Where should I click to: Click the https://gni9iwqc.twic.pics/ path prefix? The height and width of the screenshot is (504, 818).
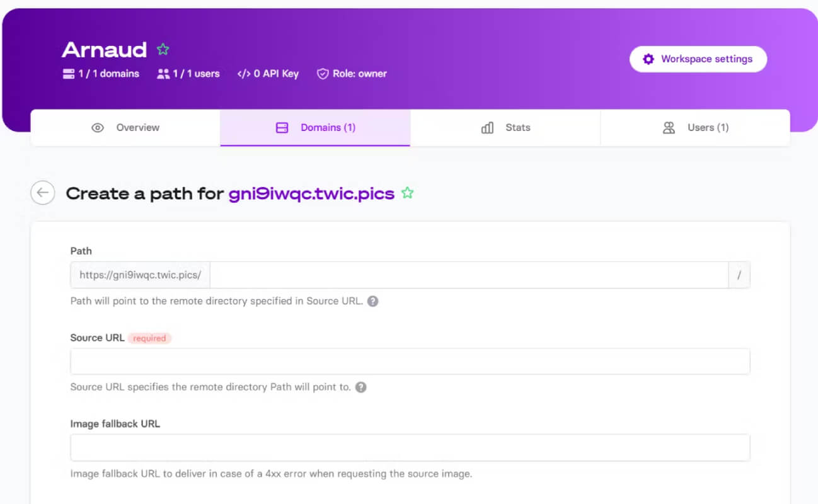(x=141, y=275)
